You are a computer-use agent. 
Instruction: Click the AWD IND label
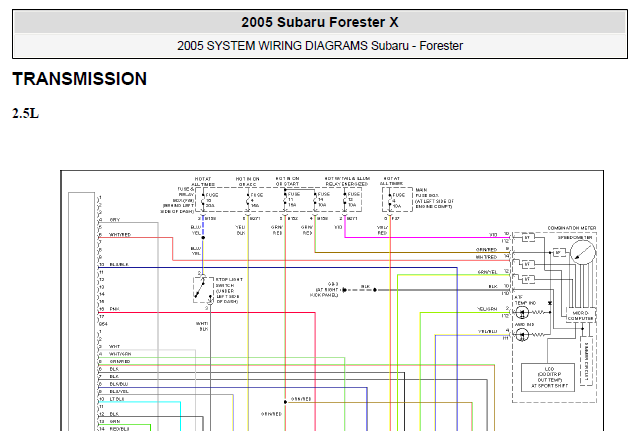coord(524,324)
